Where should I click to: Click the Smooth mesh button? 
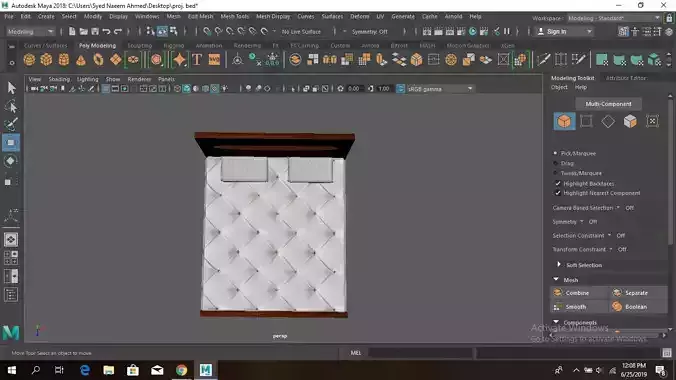point(579,307)
